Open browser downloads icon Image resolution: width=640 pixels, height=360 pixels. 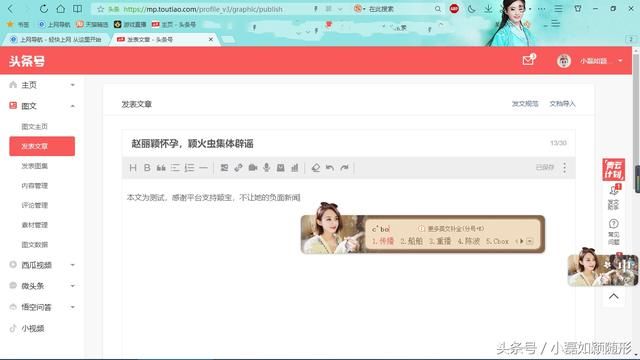coord(488,9)
